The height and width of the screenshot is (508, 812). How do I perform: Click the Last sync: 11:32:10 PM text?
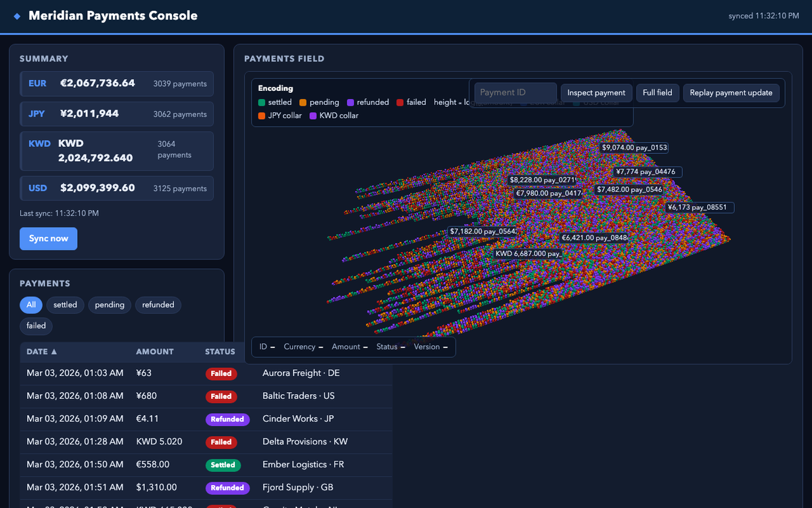(60, 213)
